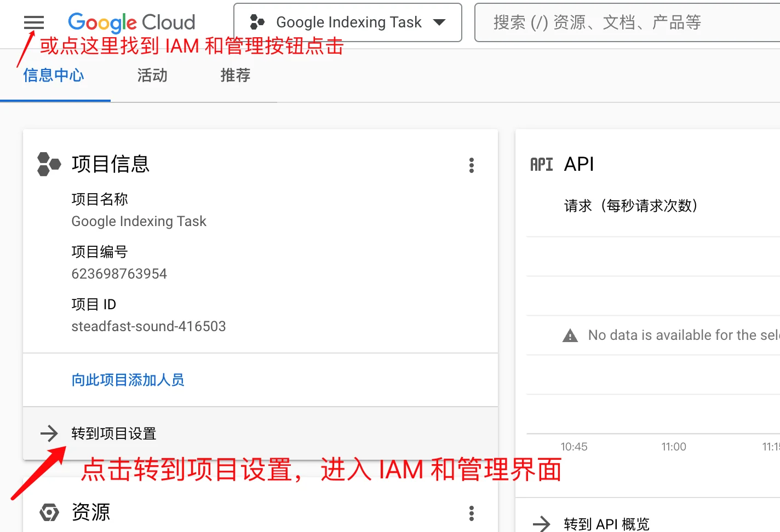The height and width of the screenshot is (532, 780).
Task: Select project name Google Indexing Task text
Action: coord(139,221)
